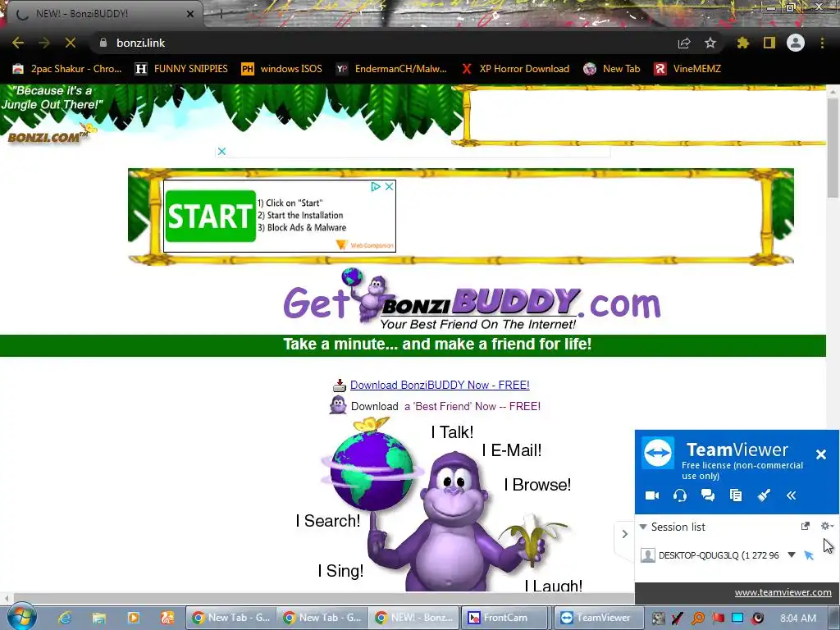
Task: Open www.teamviewer.com link
Action: click(x=783, y=592)
